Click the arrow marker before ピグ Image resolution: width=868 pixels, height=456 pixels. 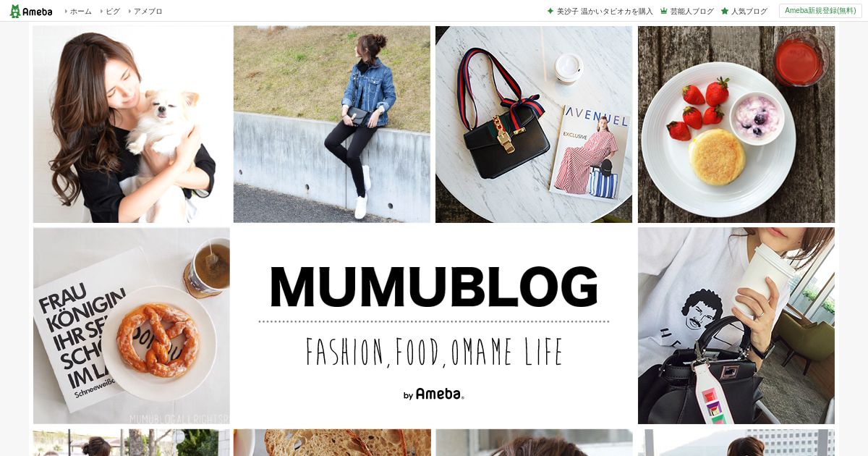pos(101,12)
